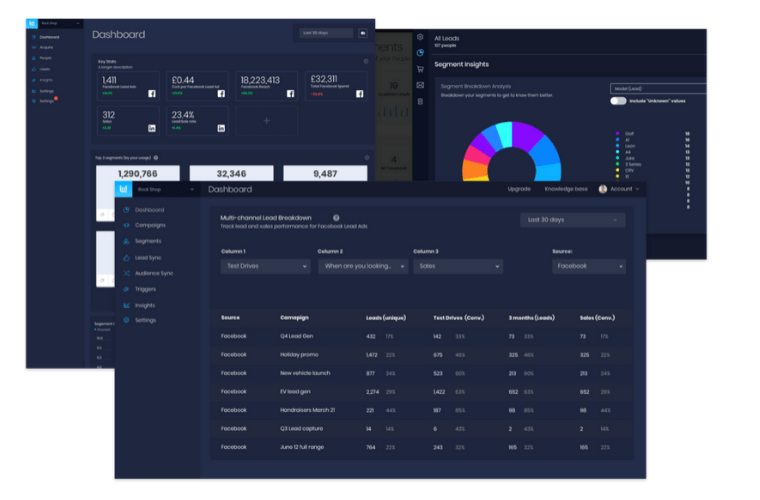Image resolution: width=760 pixels, height=500 pixels.
Task: Click the Triggers sidebar icon
Action: [126, 288]
